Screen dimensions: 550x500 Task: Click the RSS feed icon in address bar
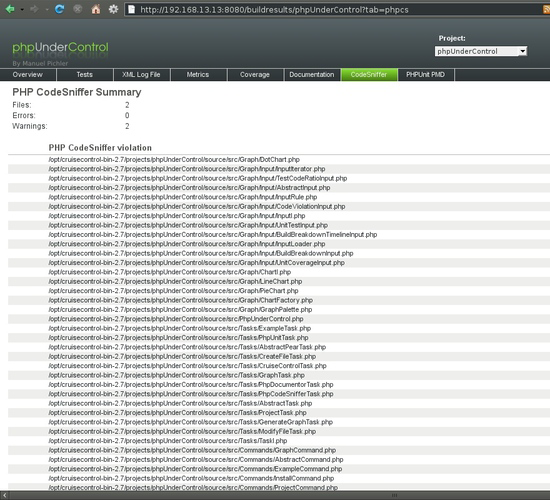pyautogui.click(x=546, y=9)
